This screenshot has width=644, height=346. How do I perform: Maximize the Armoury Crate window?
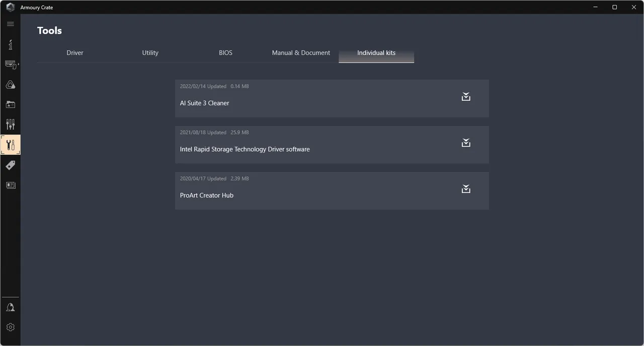614,7
